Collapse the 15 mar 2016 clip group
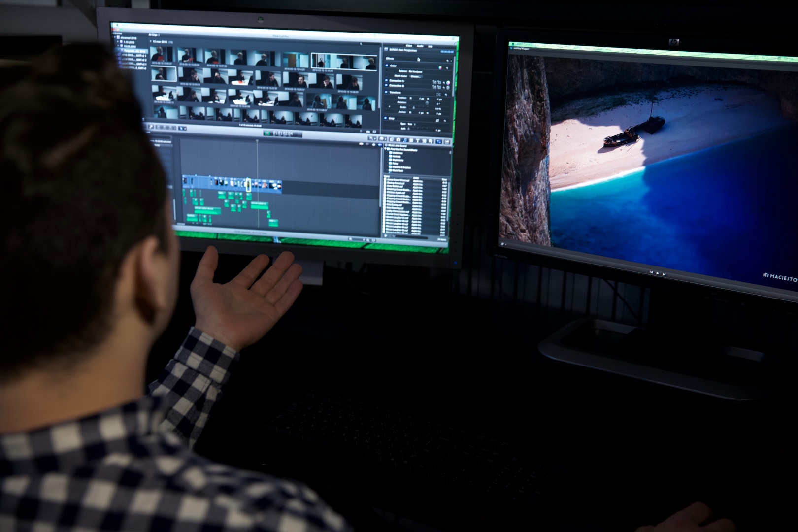Image resolution: width=798 pixels, height=532 pixels. point(150,41)
